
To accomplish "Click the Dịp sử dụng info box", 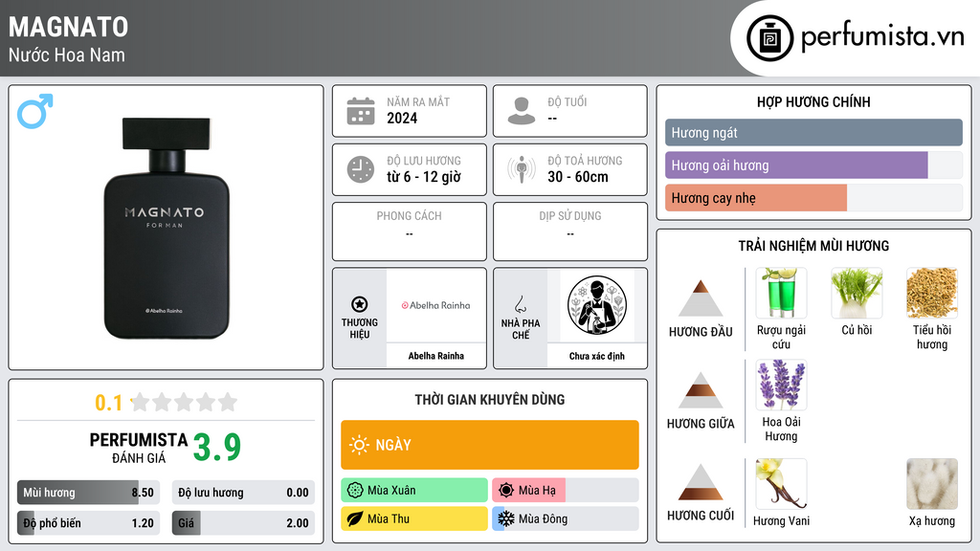I will pyautogui.click(x=570, y=231).
